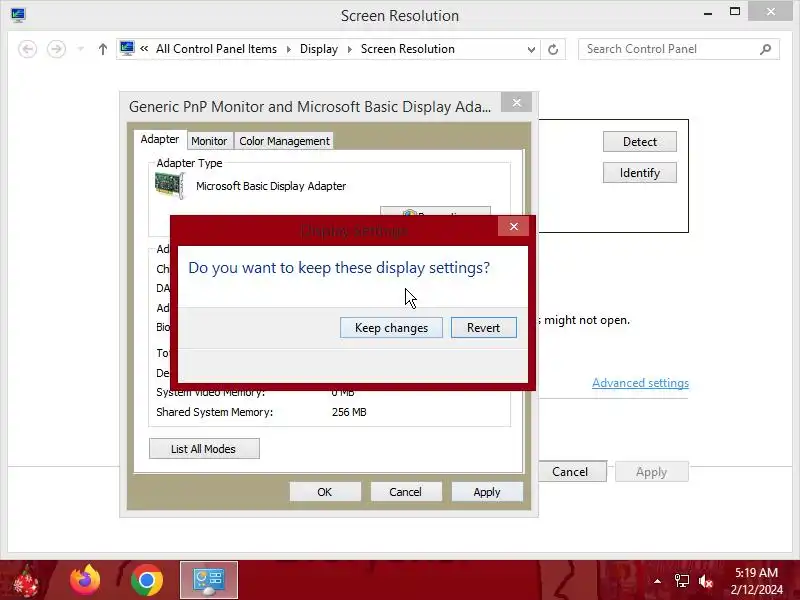The width and height of the screenshot is (800, 600).
Task: Click the network tray icon
Action: tap(682, 581)
